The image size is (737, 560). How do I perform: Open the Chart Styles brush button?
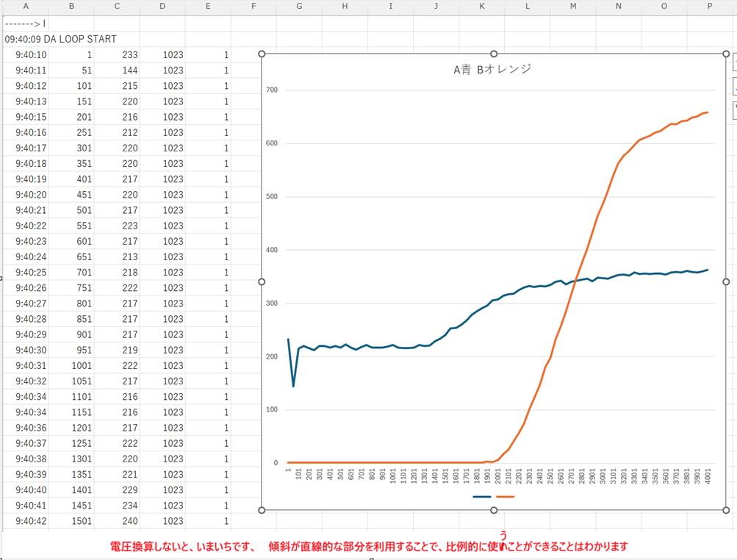click(734, 86)
